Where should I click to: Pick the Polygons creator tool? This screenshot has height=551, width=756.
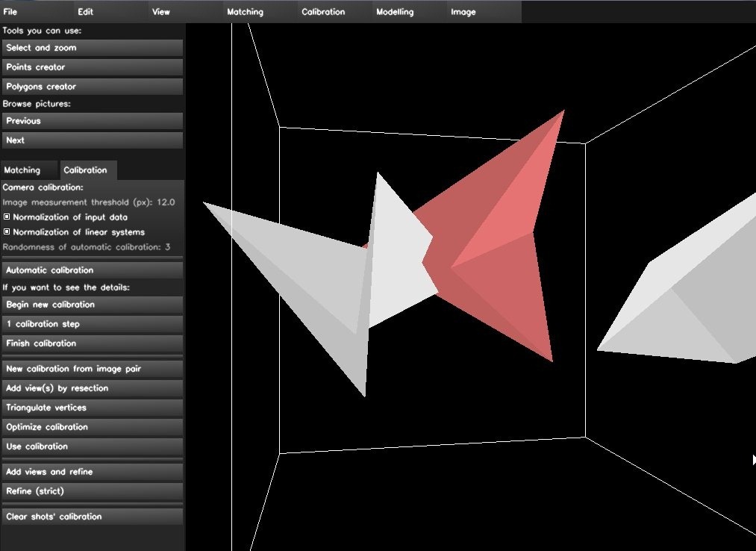click(93, 87)
